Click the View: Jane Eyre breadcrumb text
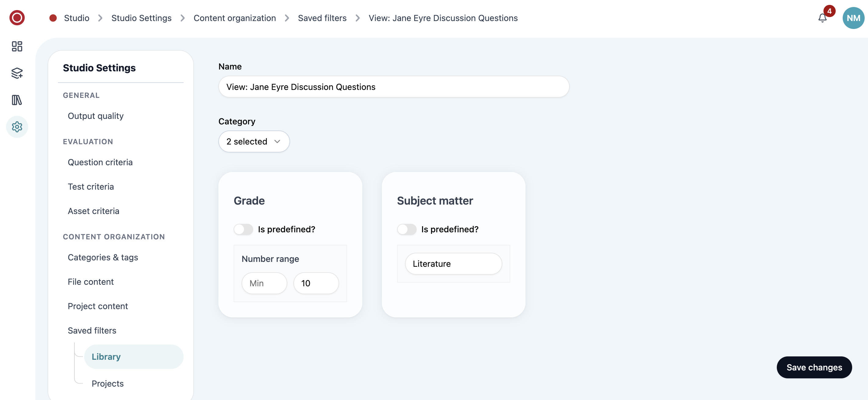The width and height of the screenshot is (868, 400). pos(443,18)
